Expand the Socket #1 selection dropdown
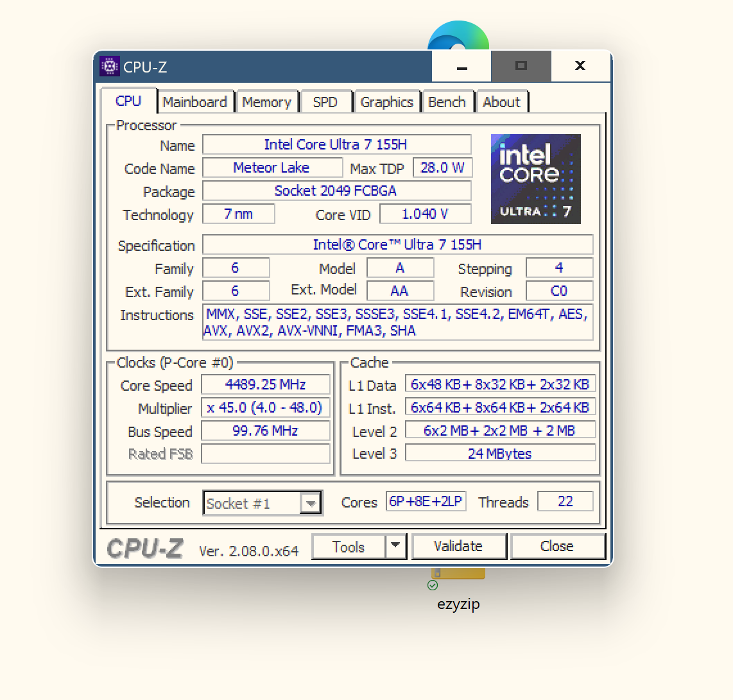The width and height of the screenshot is (733, 700). (311, 503)
